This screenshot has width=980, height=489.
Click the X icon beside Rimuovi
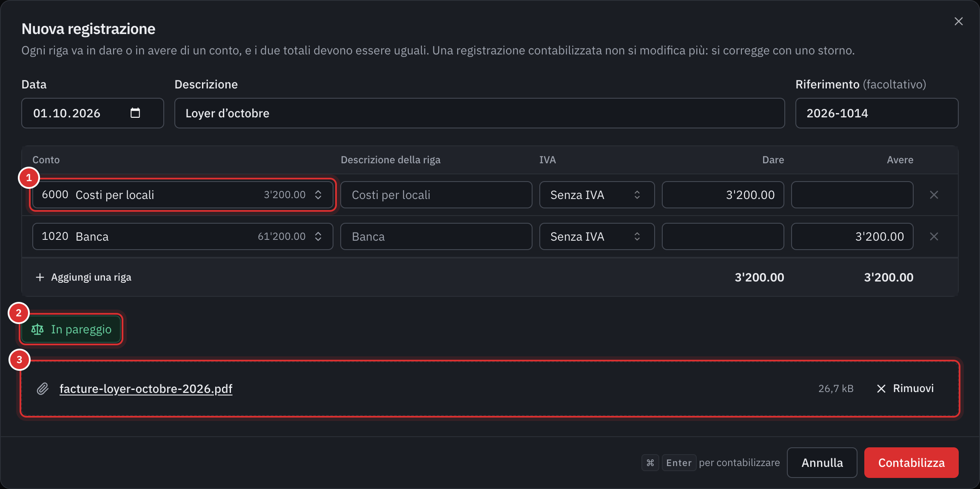click(881, 389)
